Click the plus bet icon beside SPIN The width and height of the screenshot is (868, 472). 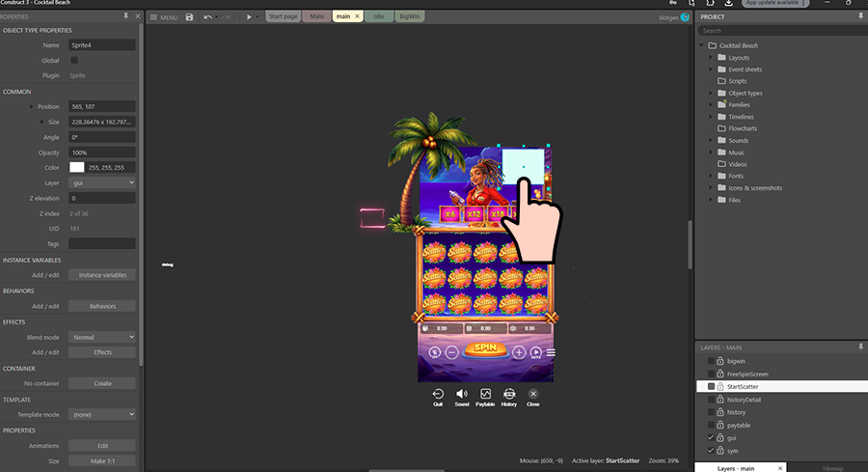519,352
